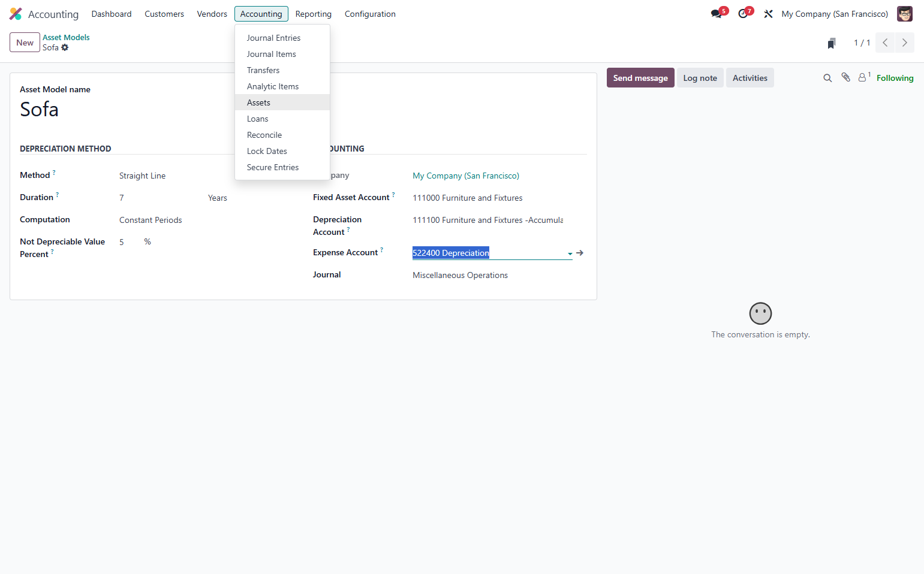
Task: Create a New asset model
Action: [25, 43]
